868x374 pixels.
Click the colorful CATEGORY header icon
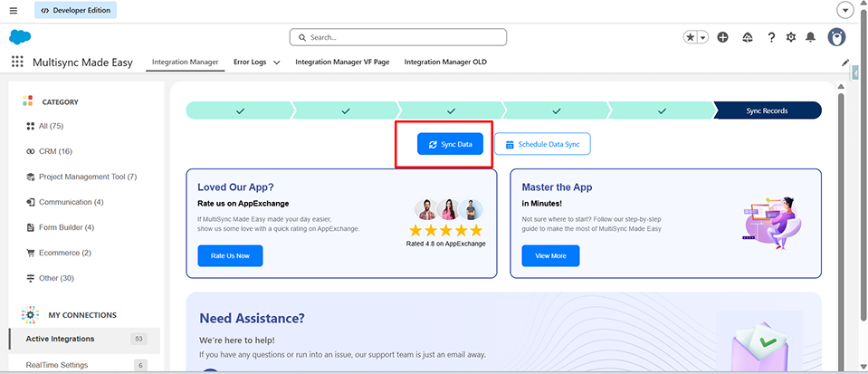point(28,101)
